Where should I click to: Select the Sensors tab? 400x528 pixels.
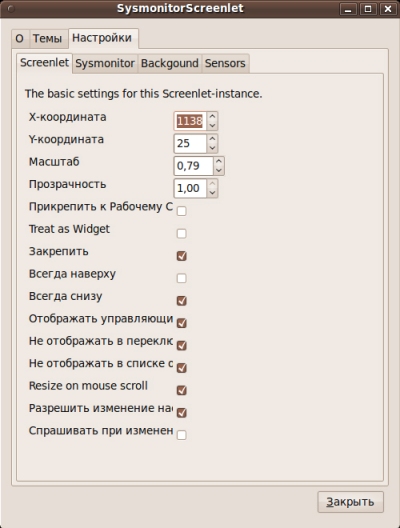[225, 63]
